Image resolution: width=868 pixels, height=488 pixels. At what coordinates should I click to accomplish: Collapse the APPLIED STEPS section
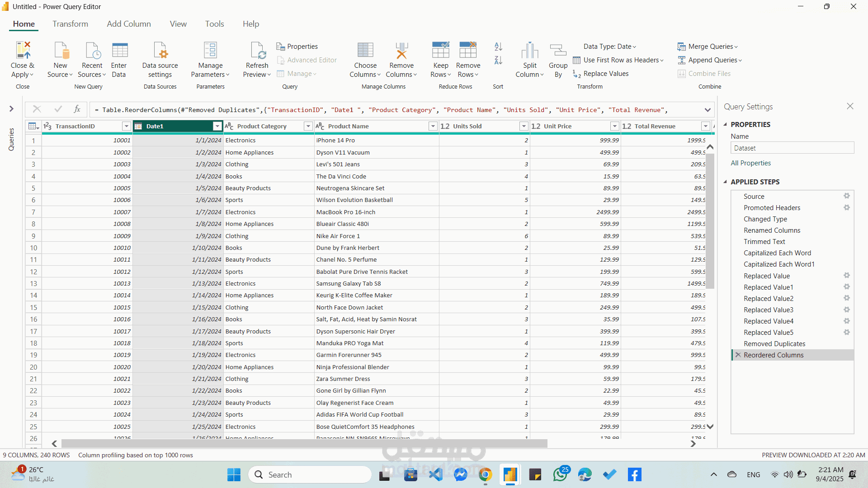[x=725, y=182]
